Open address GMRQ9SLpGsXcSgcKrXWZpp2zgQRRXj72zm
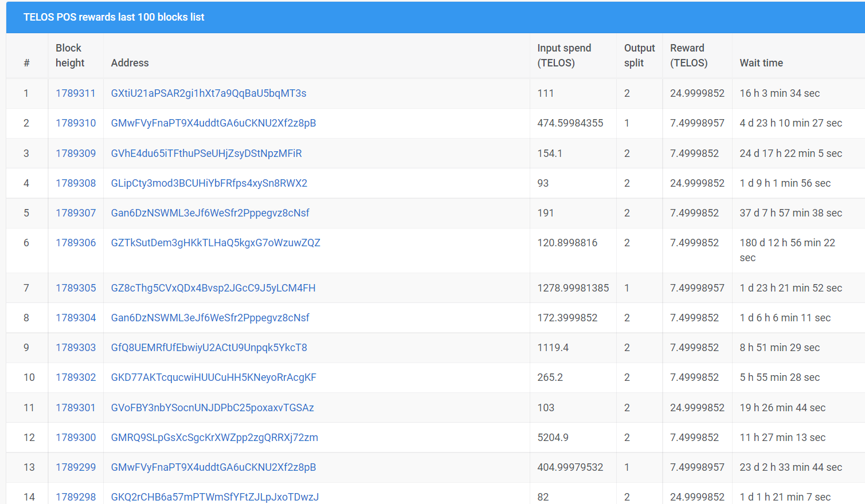Image resolution: width=865 pixels, height=504 pixels. 214,438
